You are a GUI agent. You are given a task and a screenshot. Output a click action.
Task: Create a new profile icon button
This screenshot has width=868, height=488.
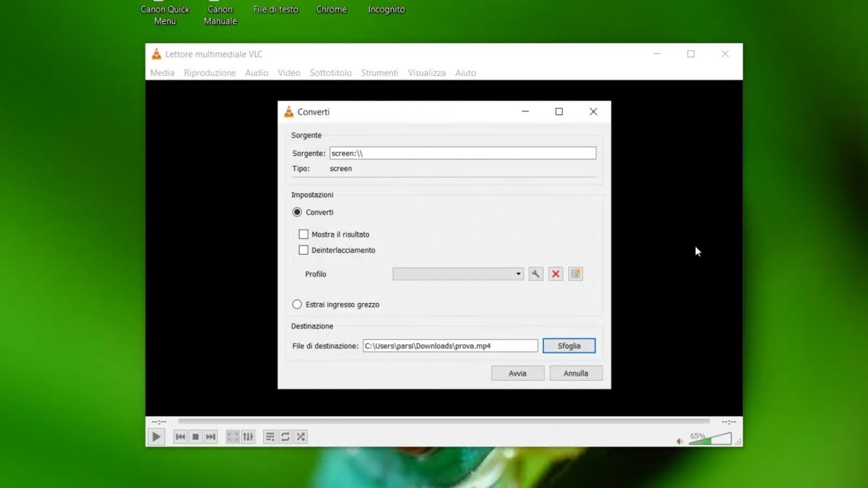(576, 274)
